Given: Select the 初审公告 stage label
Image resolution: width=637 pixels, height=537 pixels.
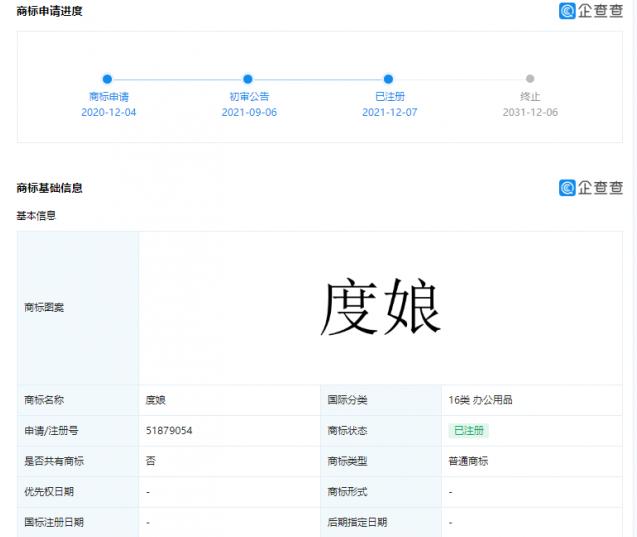Looking at the screenshot, I should point(249,97).
